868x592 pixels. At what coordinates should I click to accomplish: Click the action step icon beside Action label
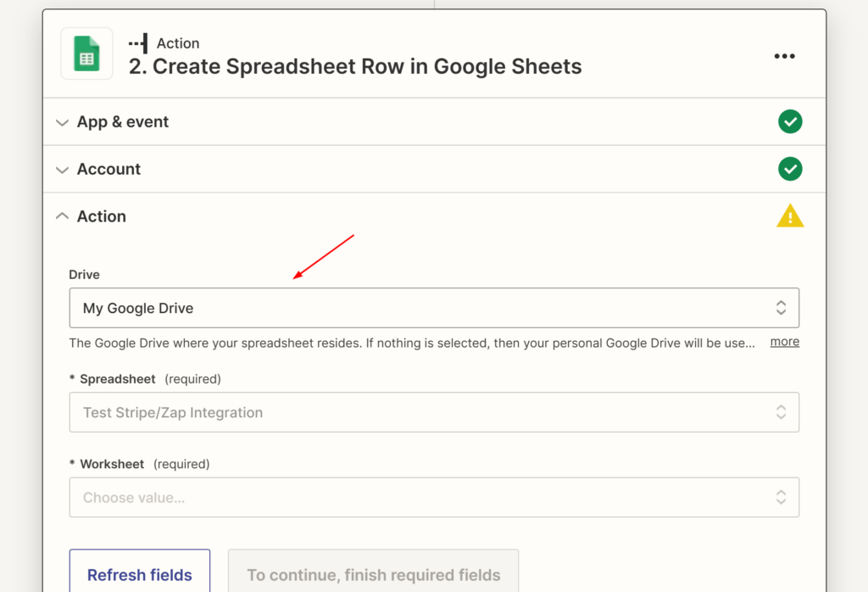[138, 43]
